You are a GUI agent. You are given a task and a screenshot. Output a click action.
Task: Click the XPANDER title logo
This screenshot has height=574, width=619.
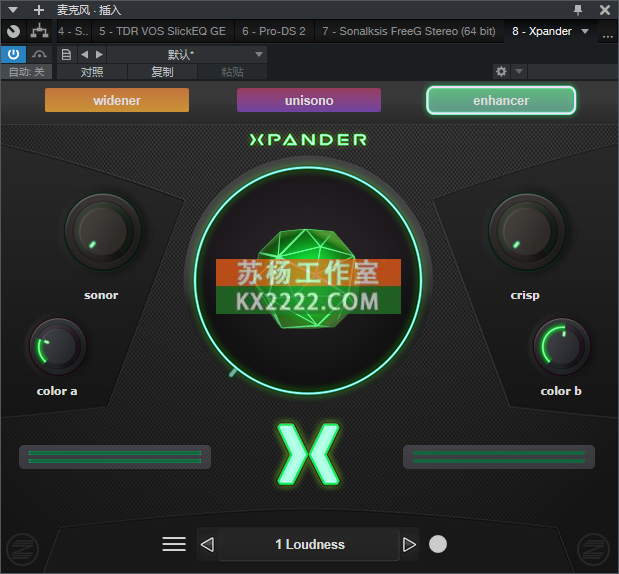(308, 140)
